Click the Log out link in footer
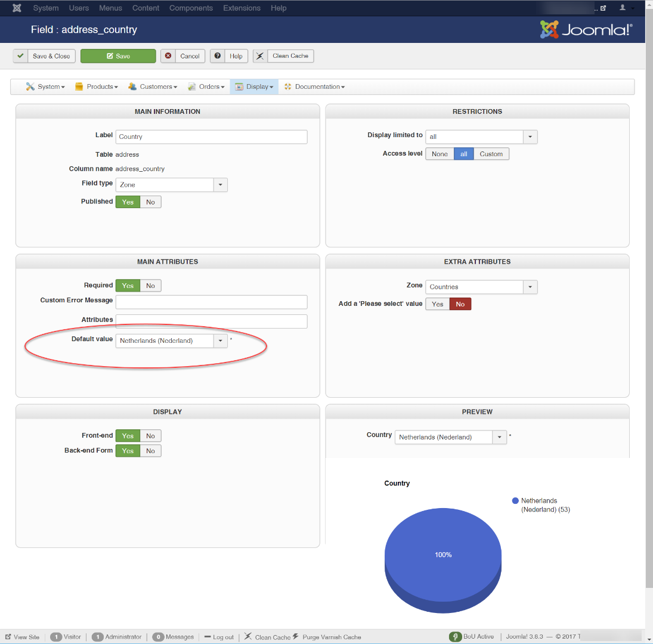The height and width of the screenshot is (644, 653). pos(219,637)
